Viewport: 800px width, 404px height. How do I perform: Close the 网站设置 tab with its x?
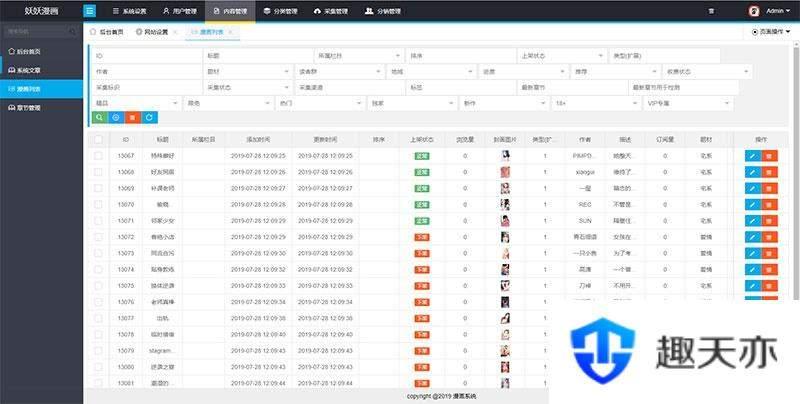(175, 32)
